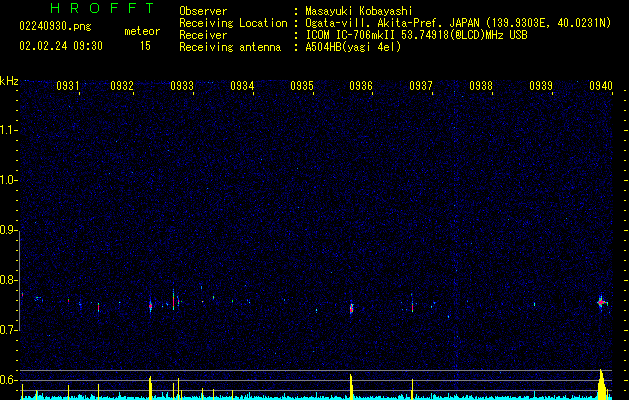Click the 0.7 kHz frequency label
The height and width of the screenshot is (400, 629).
[8, 330]
